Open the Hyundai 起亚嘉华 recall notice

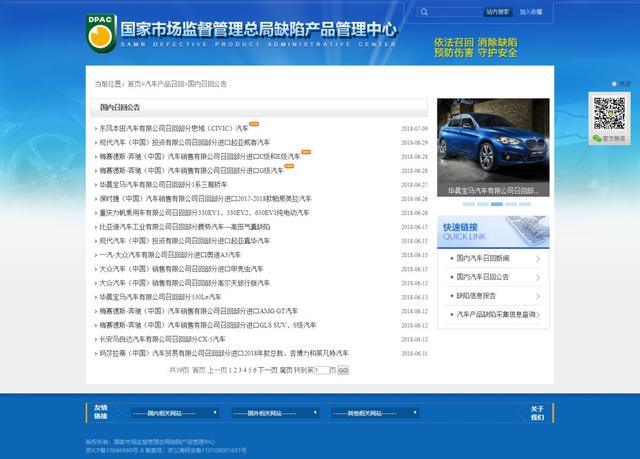click(184, 241)
